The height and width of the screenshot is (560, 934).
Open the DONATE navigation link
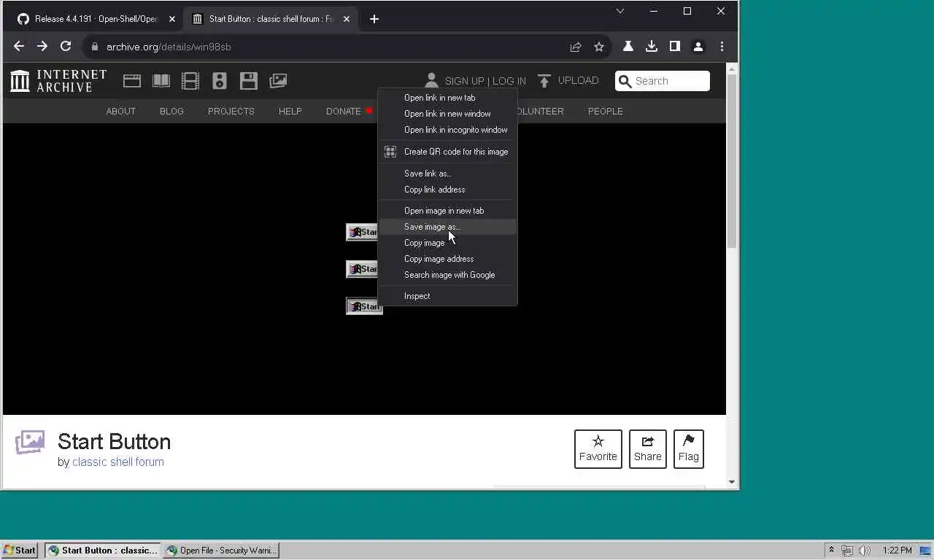(344, 112)
